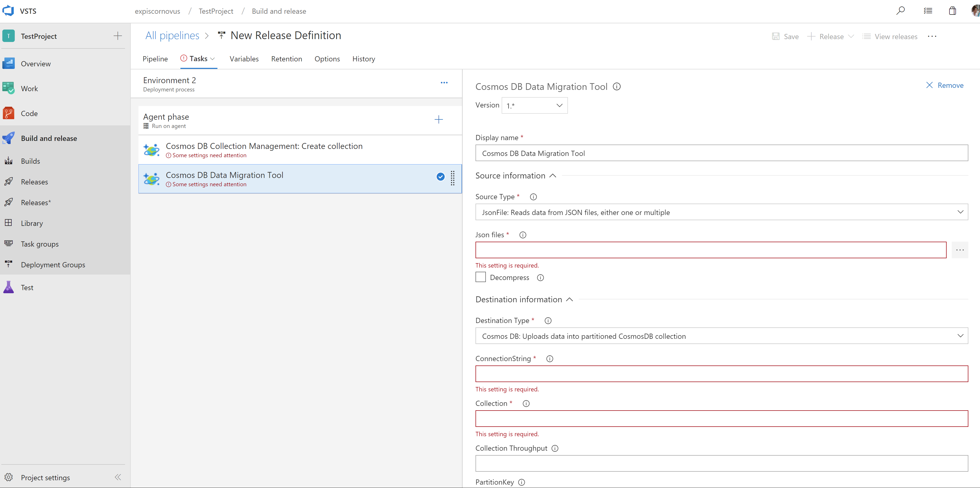This screenshot has height=488, width=980.
Task: Open the Marketplace shopping bag icon
Action: pos(952,11)
